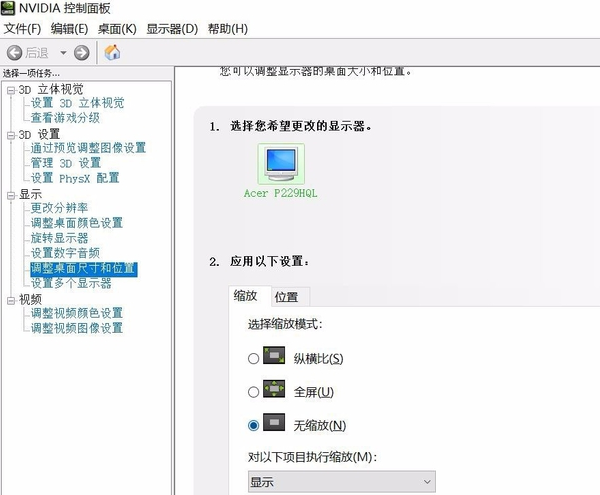Click the Acer P229HQL label
The image size is (600, 495).
[281, 193]
